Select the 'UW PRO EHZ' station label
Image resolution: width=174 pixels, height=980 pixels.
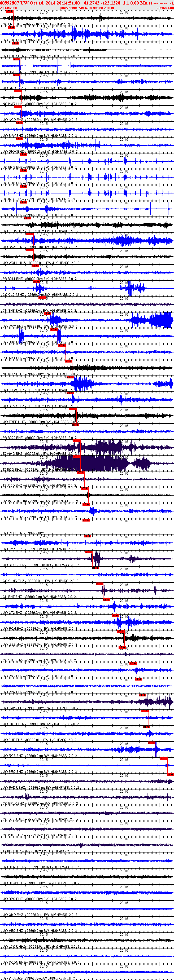click(x=12, y=772)
